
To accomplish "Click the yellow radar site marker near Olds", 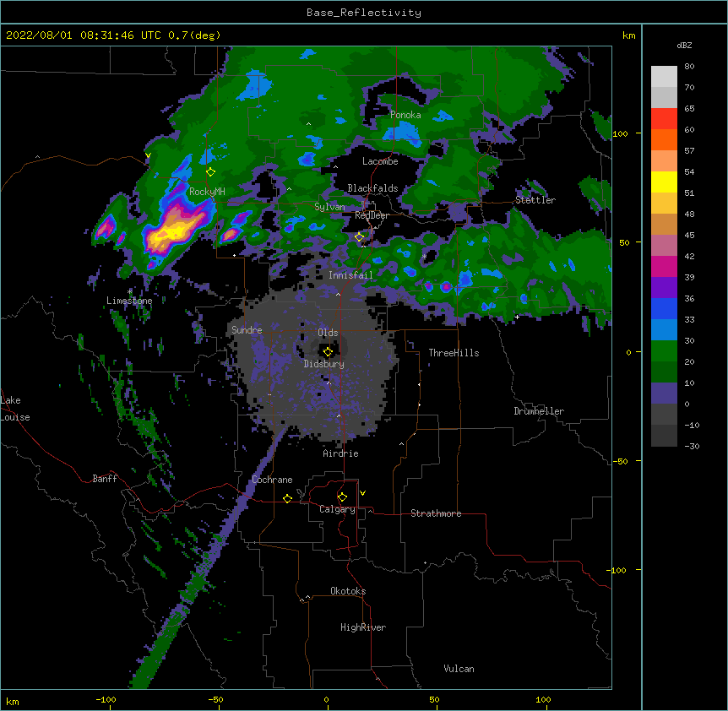I will tap(328, 352).
